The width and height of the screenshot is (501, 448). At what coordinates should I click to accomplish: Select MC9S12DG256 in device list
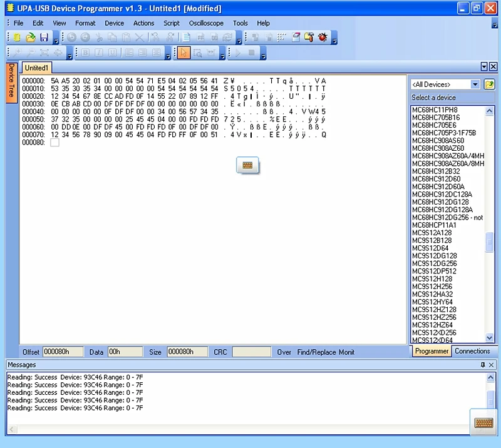tap(435, 263)
